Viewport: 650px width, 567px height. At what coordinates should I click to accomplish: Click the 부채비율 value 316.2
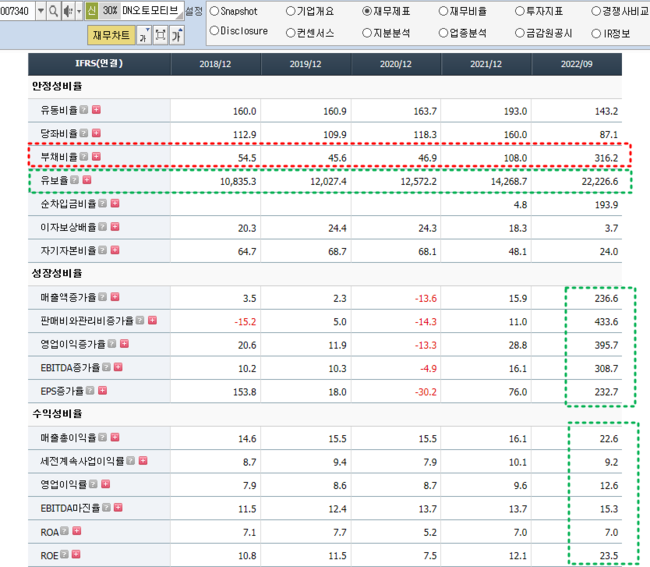click(x=606, y=158)
